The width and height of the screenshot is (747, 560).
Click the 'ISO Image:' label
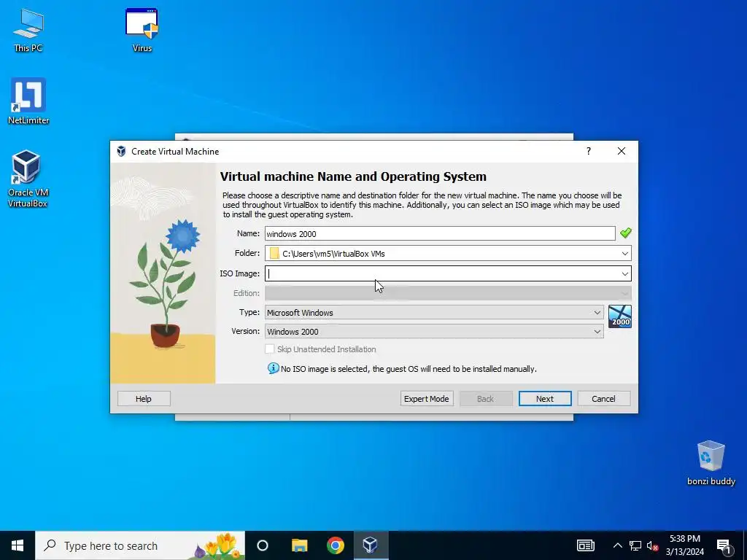click(x=239, y=273)
